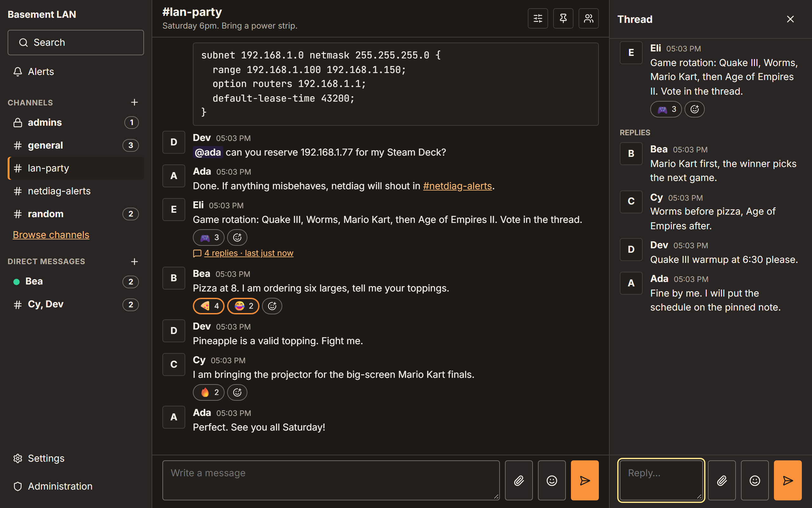
Task: Close the Thread panel
Action: click(790, 19)
